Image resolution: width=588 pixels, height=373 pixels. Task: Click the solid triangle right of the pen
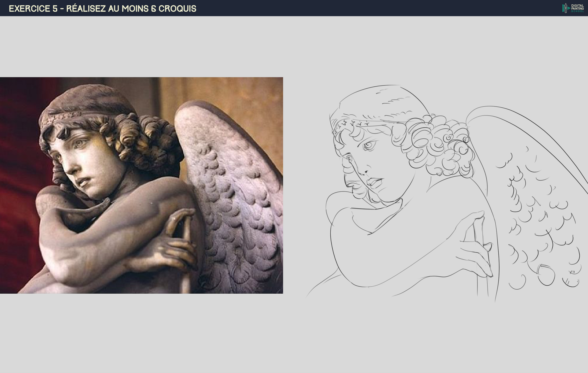pos(569,8)
